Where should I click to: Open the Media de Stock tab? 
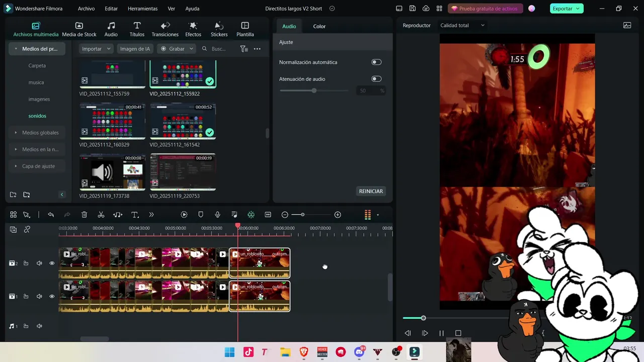tap(79, 30)
